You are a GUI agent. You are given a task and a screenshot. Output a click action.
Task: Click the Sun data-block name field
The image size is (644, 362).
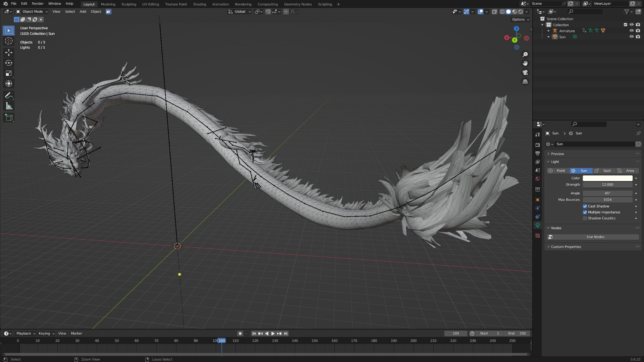pos(595,144)
